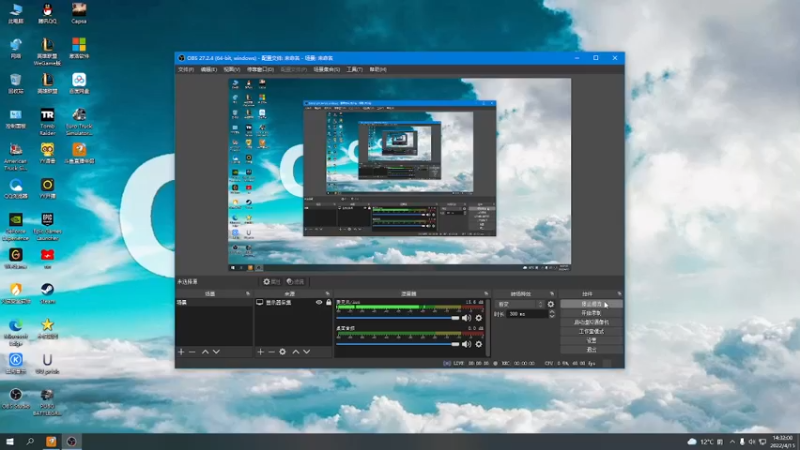The image size is (800, 450).
Task: Mute the Desktop Audio speaker icon
Action: [x=466, y=344]
